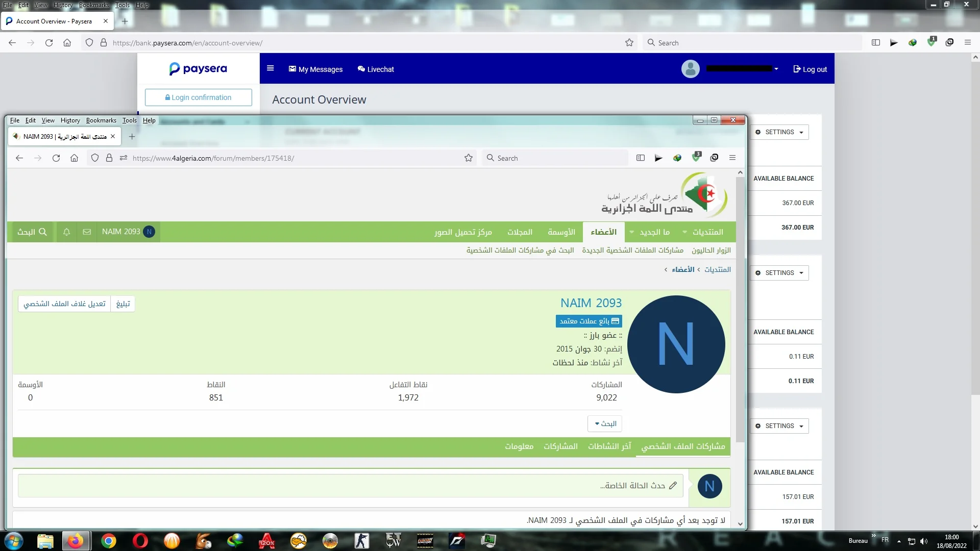The width and height of the screenshot is (980, 551).
Task: Click the home icon in forum browser toolbar
Action: tap(75, 158)
